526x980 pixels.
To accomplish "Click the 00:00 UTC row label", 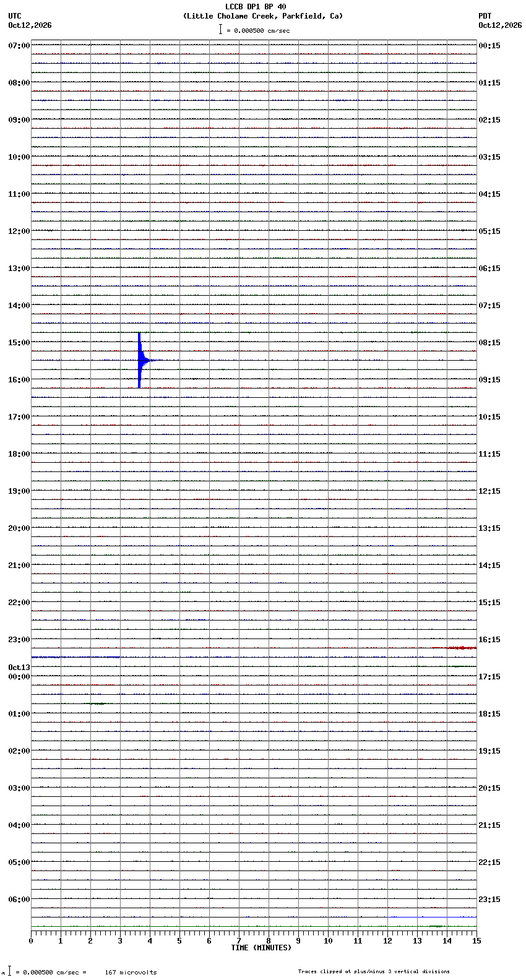I will (19, 677).
